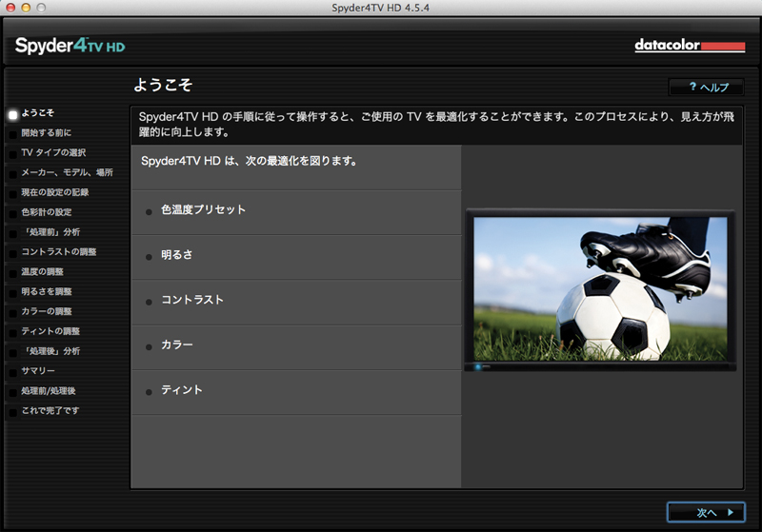Click indicator box beside カラーの調整
Viewport: 762px width, 532px height.
(x=13, y=314)
